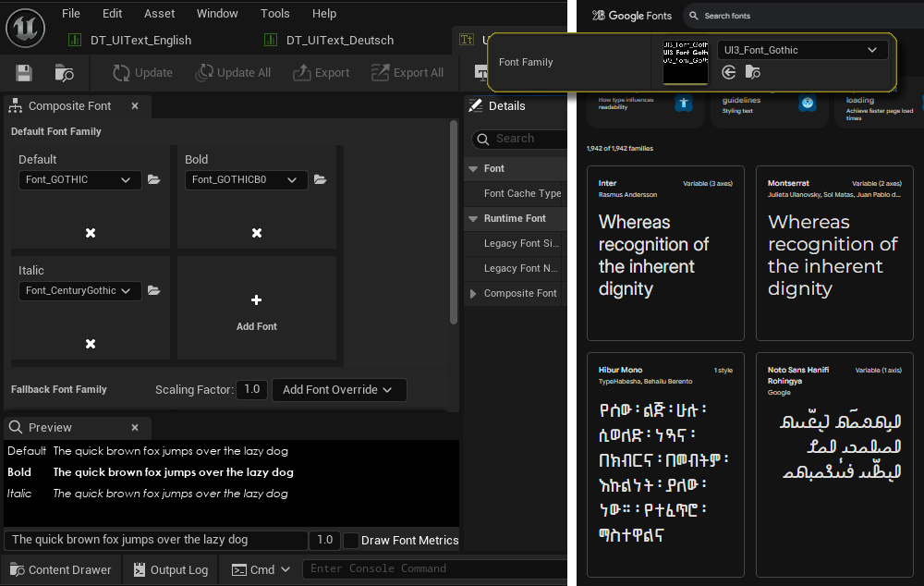The image size is (924, 586).
Task: Click the Details panel pencil icon
Action: tap(475, 105)
